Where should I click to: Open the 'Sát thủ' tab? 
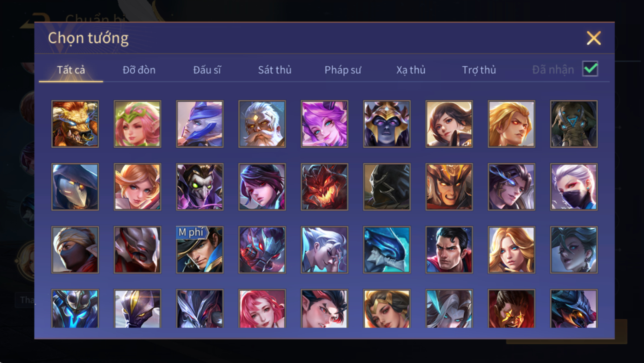275,70
